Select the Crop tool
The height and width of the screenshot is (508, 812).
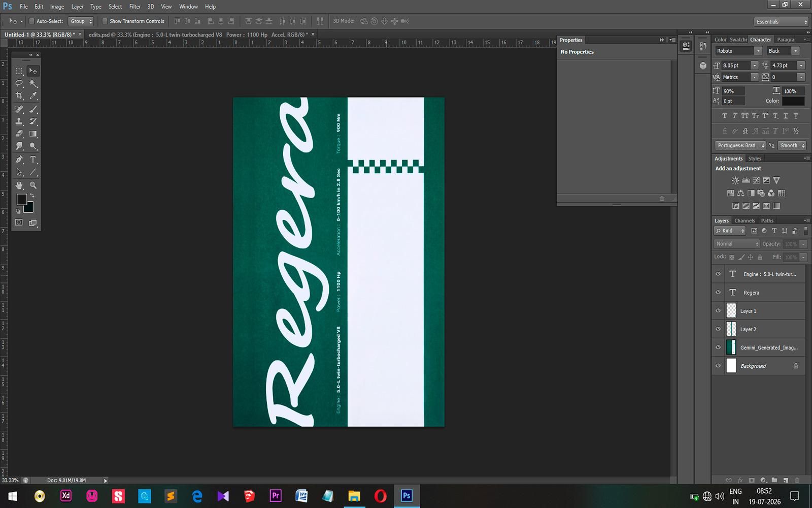click(x=19, y=96)
